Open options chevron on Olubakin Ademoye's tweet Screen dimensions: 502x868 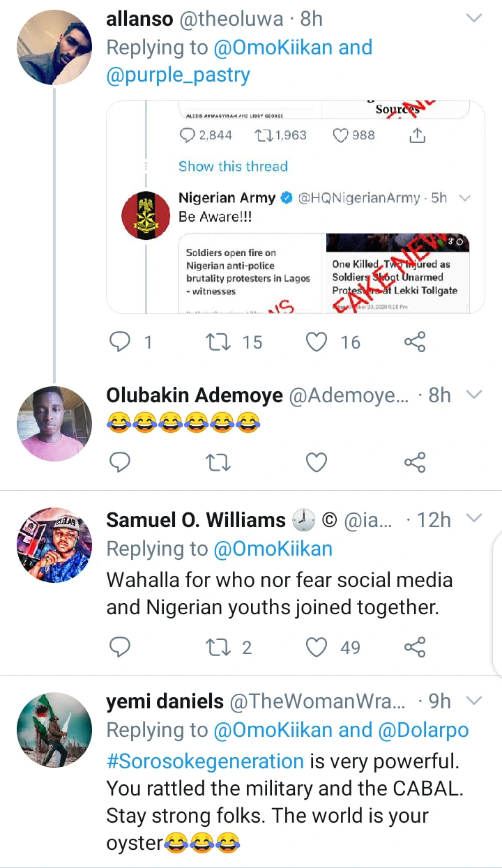[x=474, y=395]
